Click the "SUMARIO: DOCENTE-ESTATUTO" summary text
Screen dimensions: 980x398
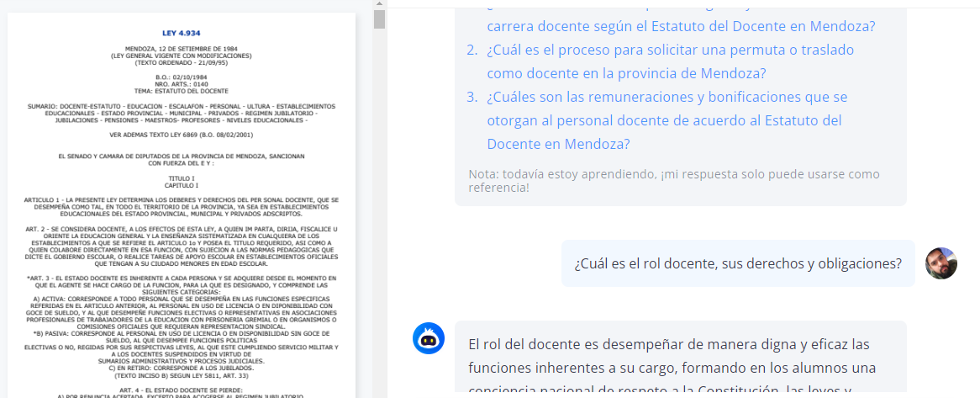click(x=182, y=113)
